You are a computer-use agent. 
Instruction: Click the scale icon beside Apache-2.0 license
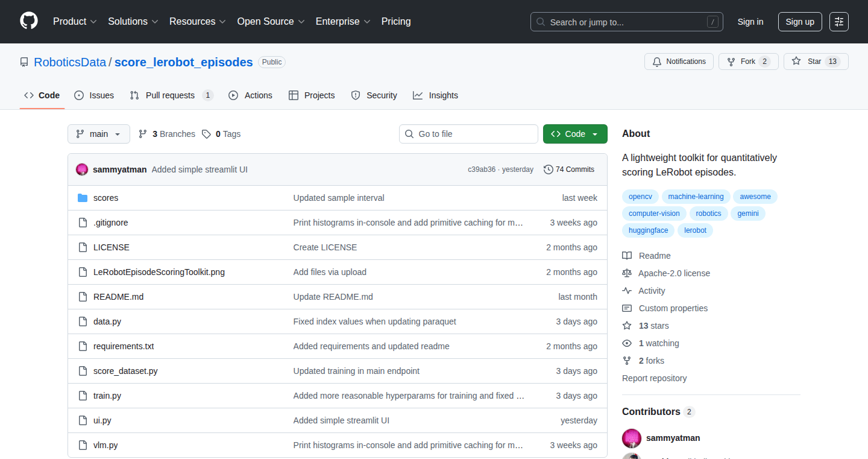tap(627, 273)
